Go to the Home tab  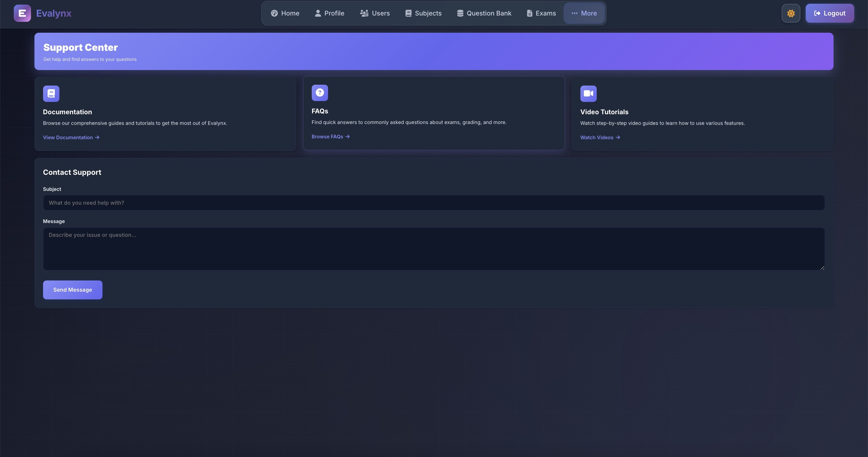[x=285, y=13]
